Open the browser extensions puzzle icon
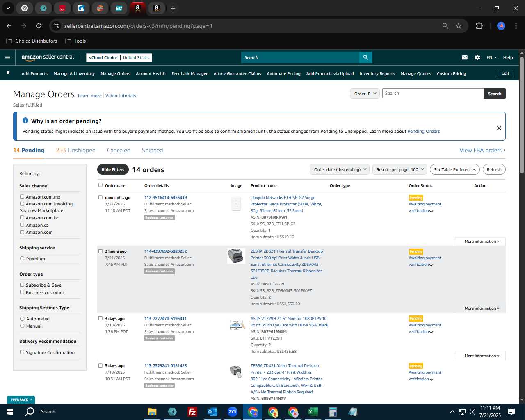 [x=479, y=26]
